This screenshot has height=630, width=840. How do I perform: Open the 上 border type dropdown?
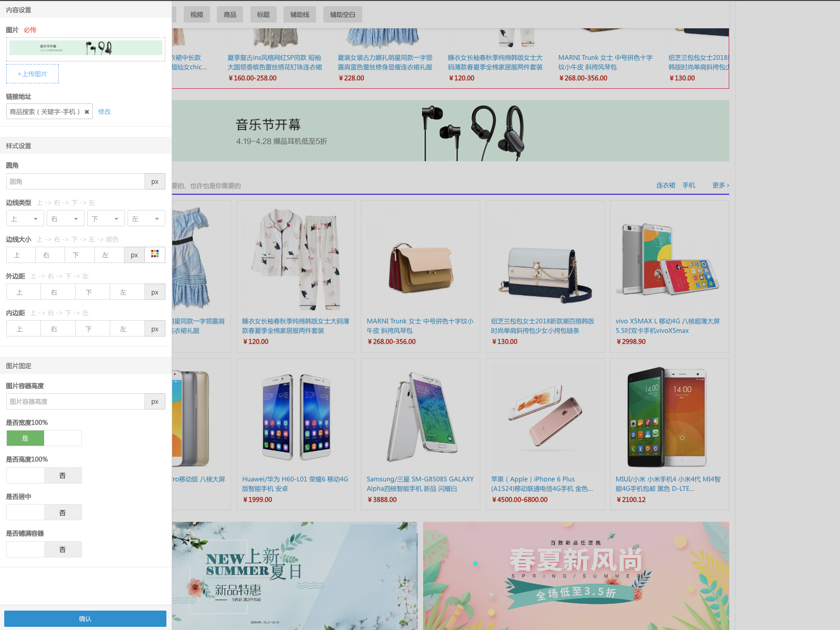[x=24, y=218]
